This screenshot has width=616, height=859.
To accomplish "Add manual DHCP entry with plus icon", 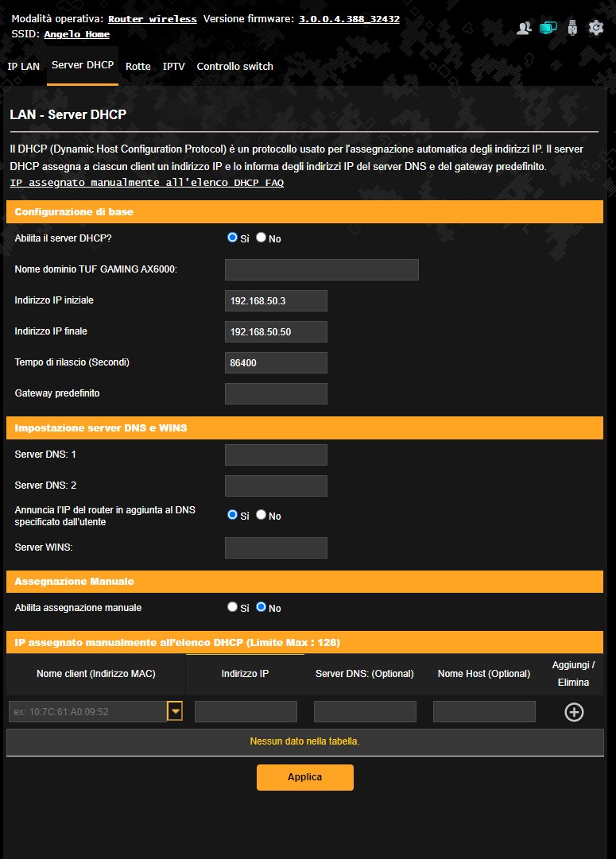I will pos(574,712).
